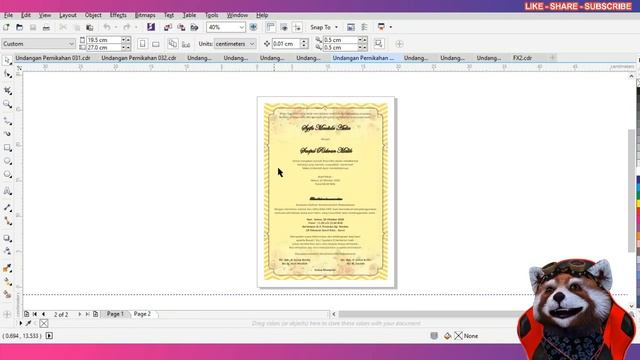Screen dimensions: 640x360
Task: Click the Paste icon in the toolbar
Action: [x=89, y=27]
